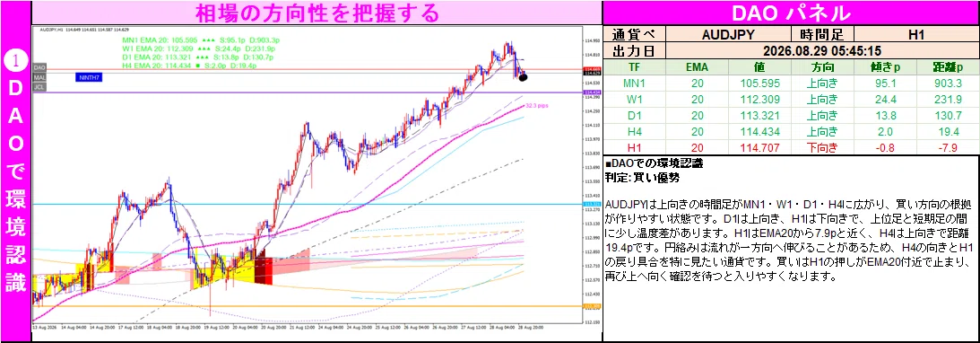Screen dimensions: 980x343
Task: Click the 114.434 value in H4 row
Action: tap(760, 131)
